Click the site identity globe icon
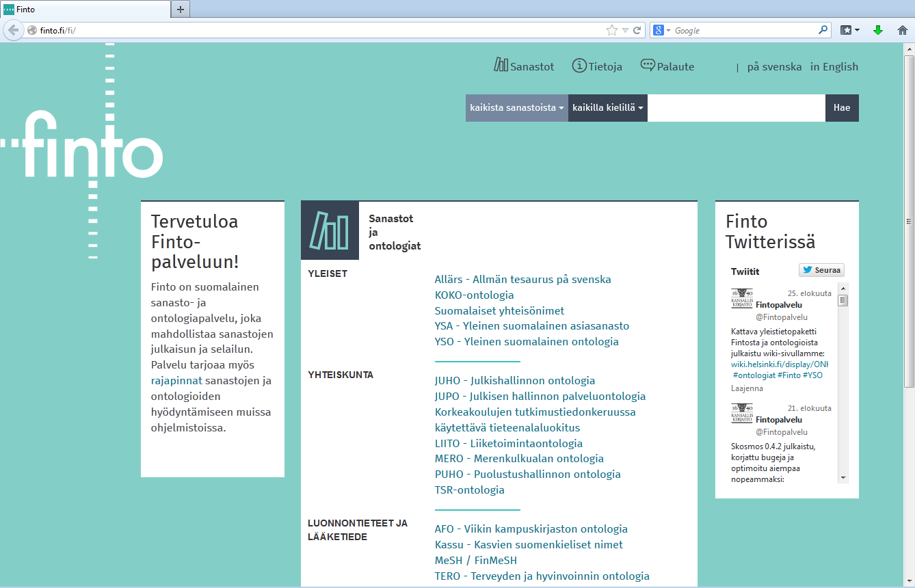 31,30
